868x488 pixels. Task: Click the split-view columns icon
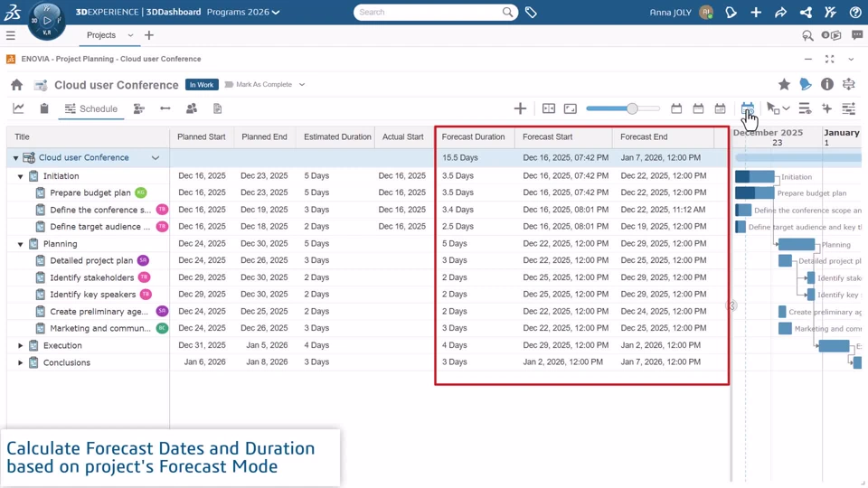point(549,108)
